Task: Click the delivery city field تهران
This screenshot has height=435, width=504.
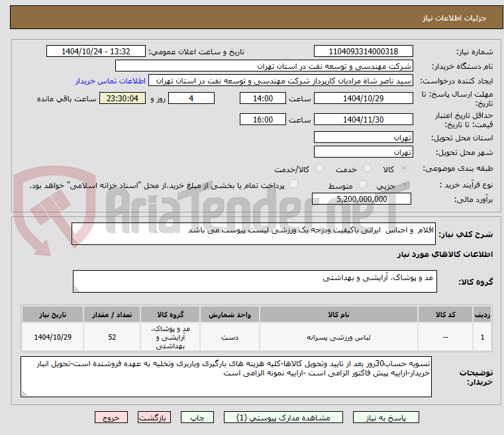Action: point(363,152)
